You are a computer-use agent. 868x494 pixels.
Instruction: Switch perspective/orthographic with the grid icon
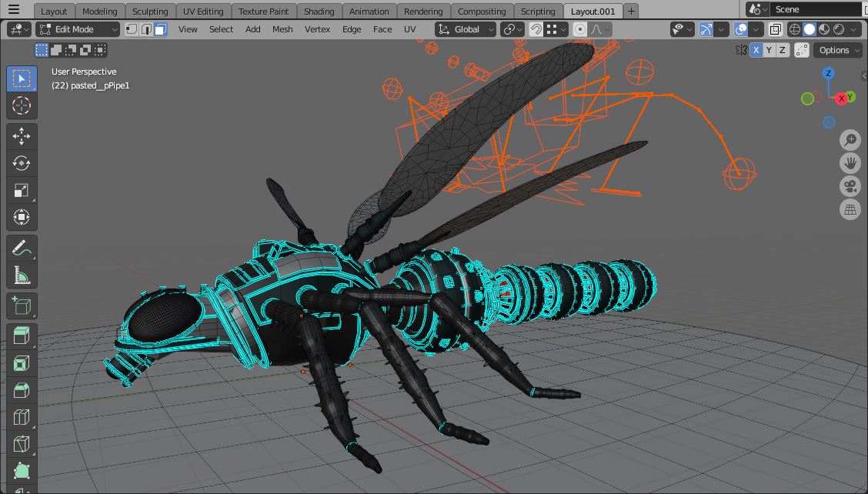(850, 210)
